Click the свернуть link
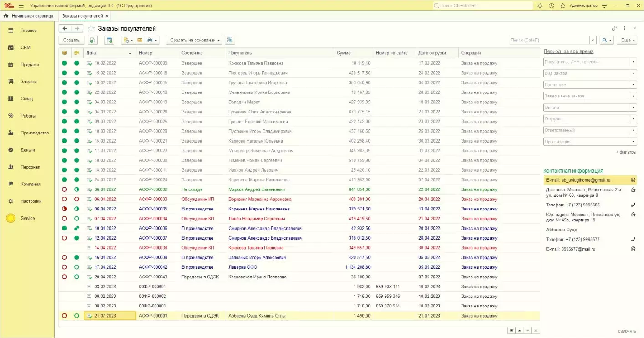Image resolution: width=644 pixels, height=338 pixels. point(627,331)
